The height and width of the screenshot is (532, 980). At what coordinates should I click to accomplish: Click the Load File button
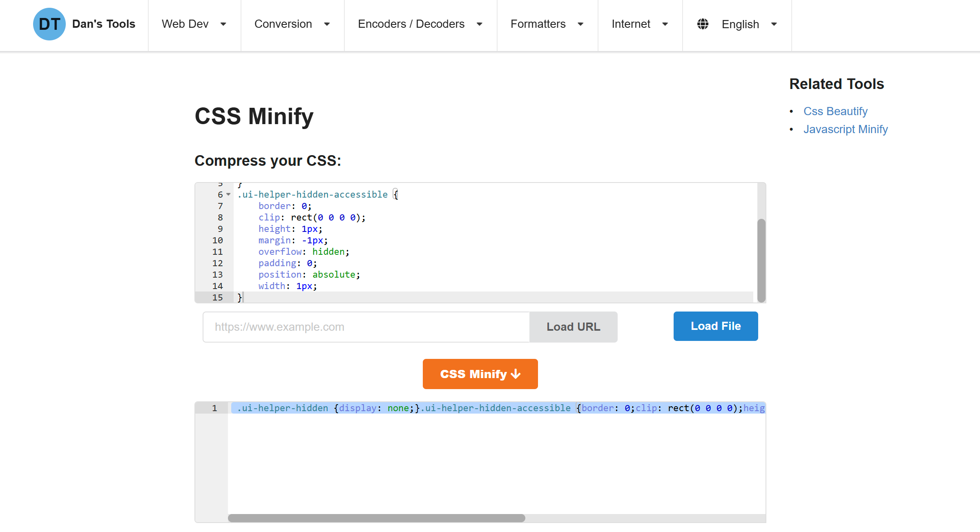[x=715, y=326]
